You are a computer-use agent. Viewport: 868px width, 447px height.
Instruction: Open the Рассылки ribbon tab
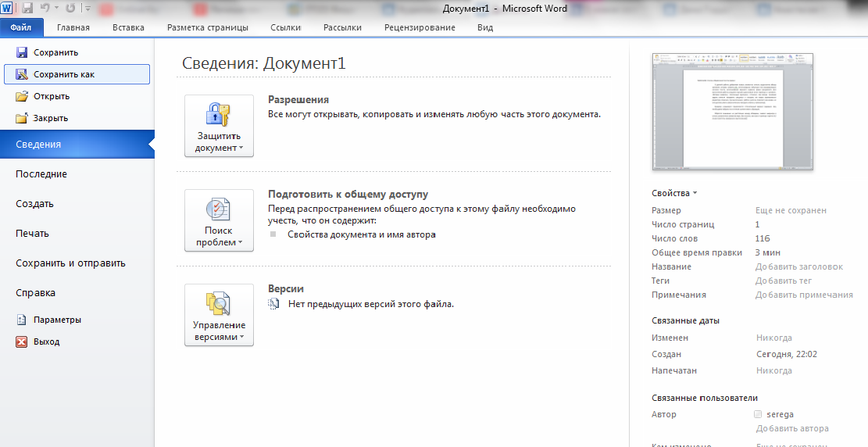343,27
